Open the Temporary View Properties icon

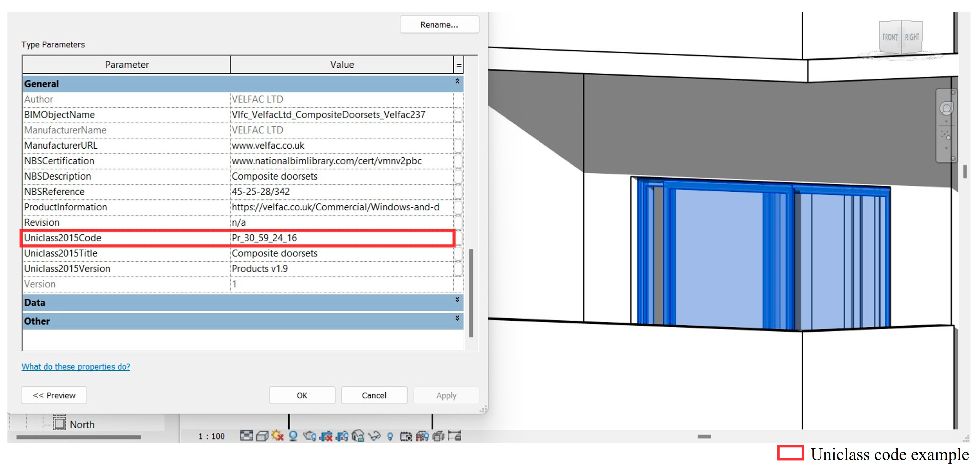[x=406, y=436]
